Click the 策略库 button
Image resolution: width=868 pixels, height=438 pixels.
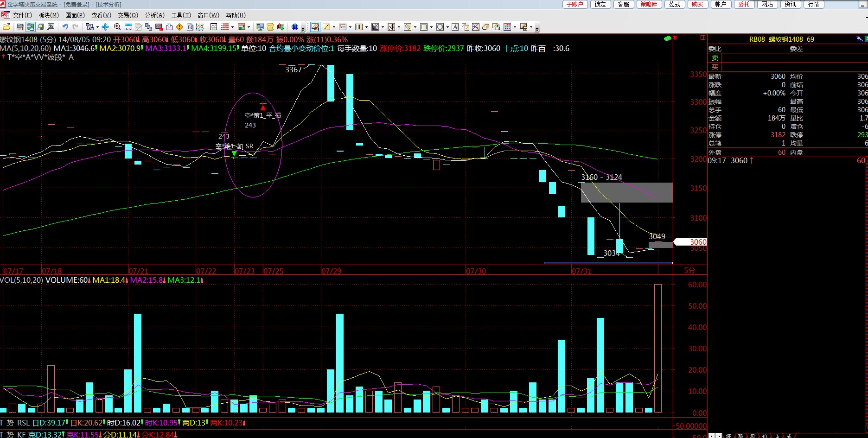(x=649, y=4)
